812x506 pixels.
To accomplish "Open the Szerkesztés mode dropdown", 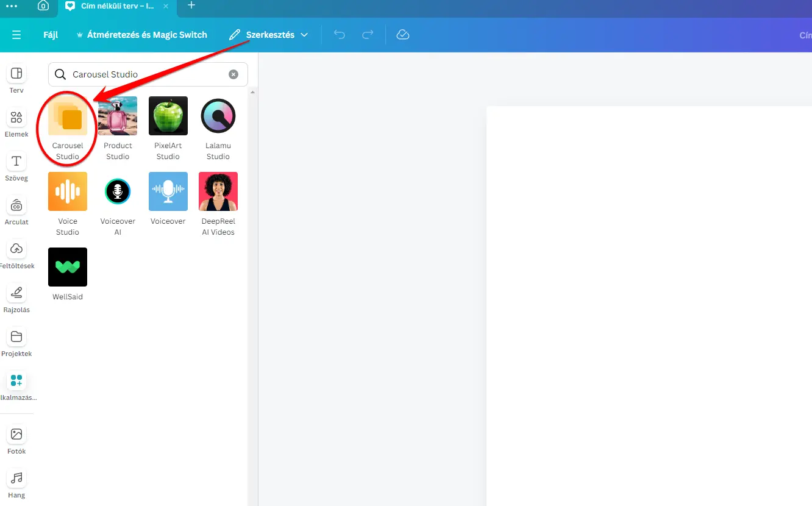I will pyautogui.click(x=268, y=35).
